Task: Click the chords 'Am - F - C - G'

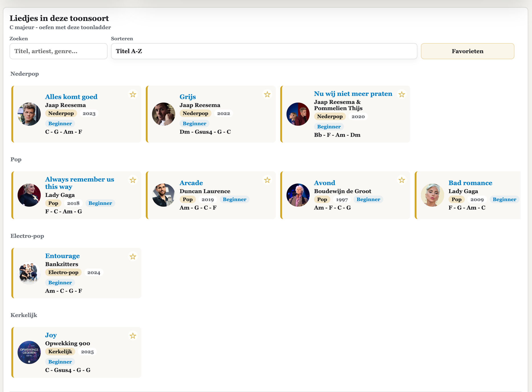Action: [332, 208]
